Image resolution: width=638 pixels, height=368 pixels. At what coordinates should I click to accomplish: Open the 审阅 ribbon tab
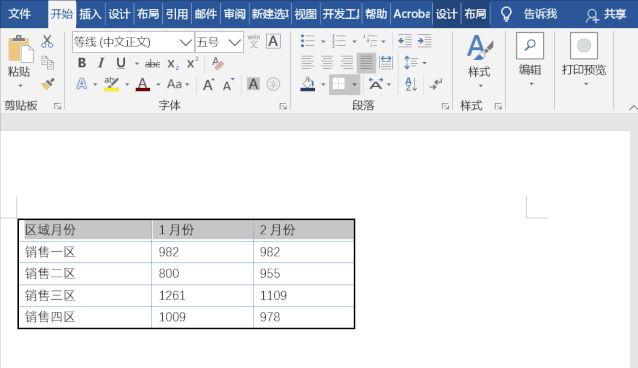click(234, 14)
